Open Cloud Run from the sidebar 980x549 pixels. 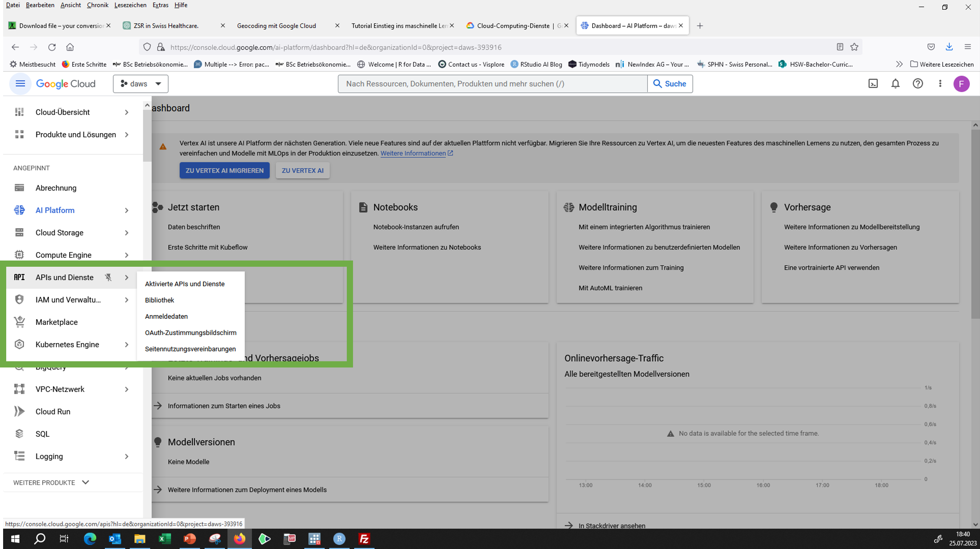point(53,411)
